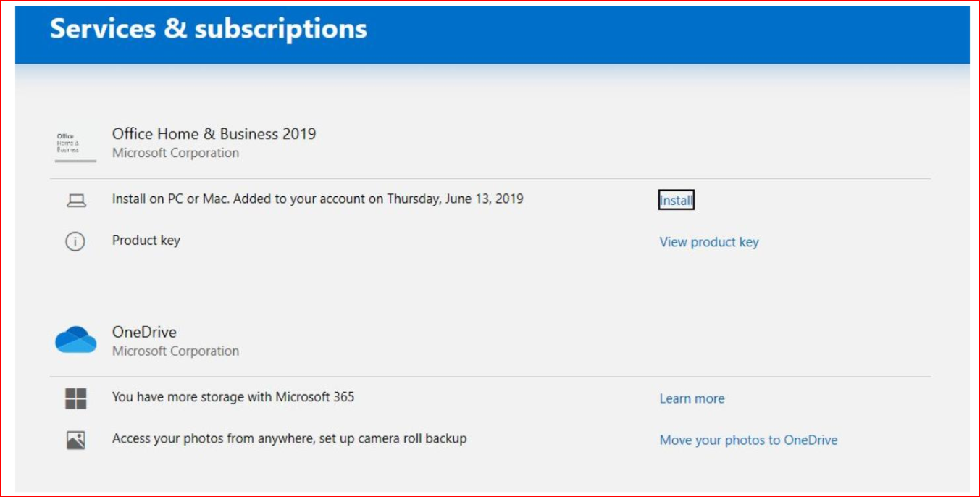Image resolution: width=980 pixels, height=497 pixels.
Task: Click the OneDrive cloud logo
Action: coord(75,339)
